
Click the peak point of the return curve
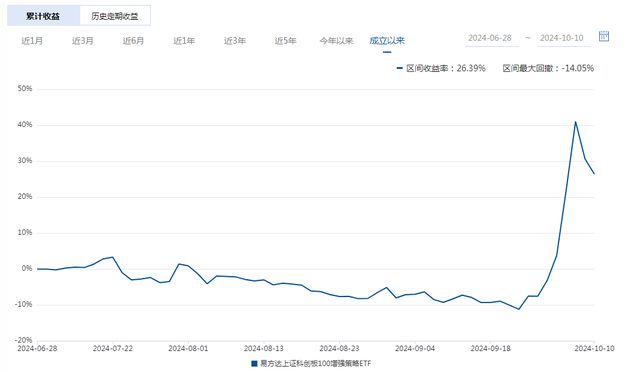point(575,122)
